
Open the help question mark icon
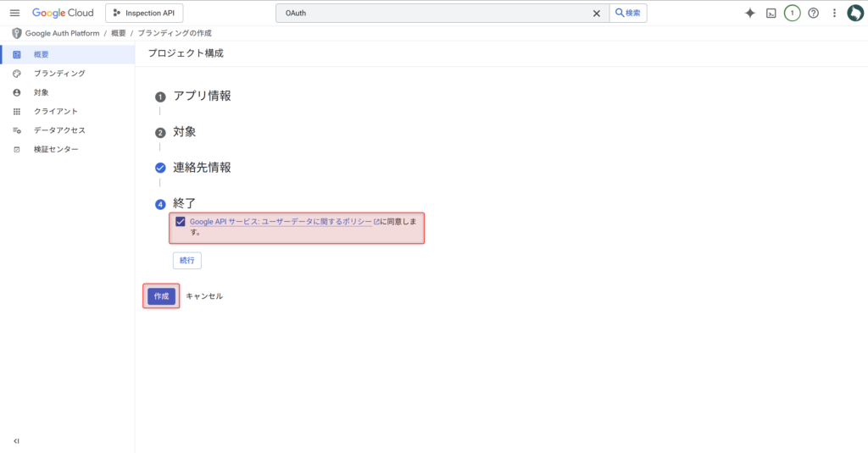click(x=813, y=14)
